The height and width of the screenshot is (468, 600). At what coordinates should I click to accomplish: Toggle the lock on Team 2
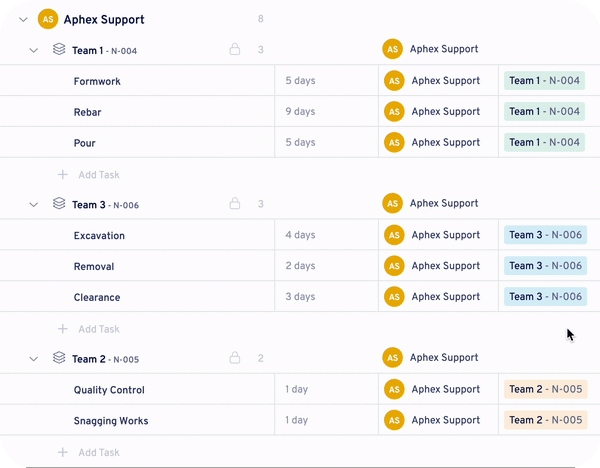[235, 358]
